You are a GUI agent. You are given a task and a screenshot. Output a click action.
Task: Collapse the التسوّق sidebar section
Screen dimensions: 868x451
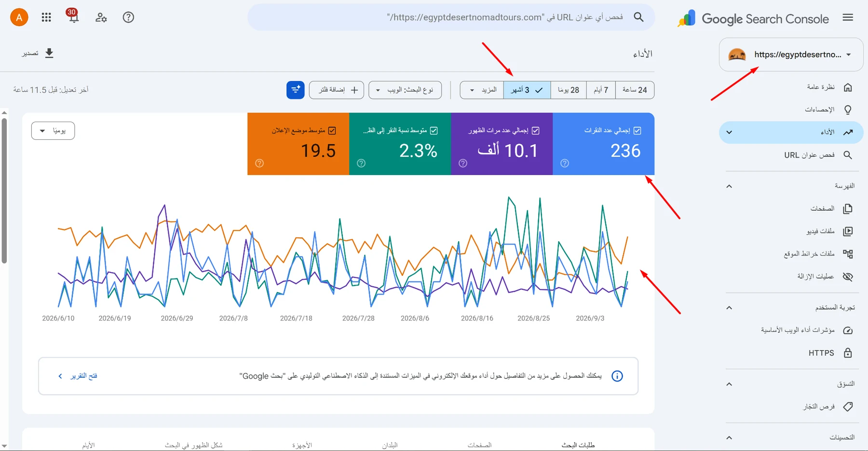tap(729, 384)
